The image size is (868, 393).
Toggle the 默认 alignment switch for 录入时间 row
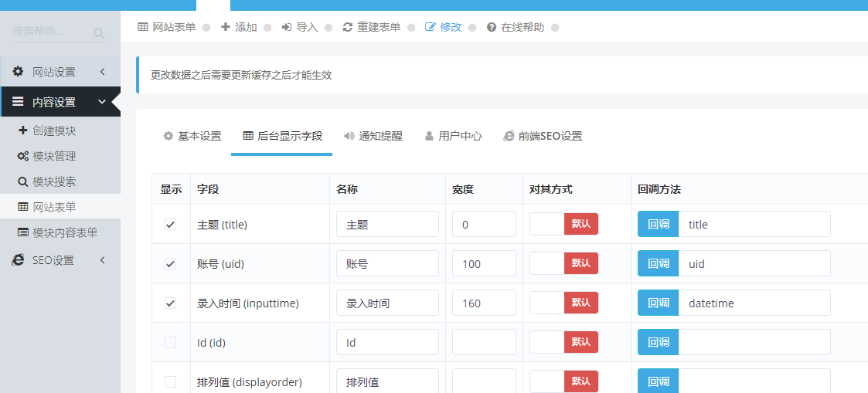[x=564, y=303]
